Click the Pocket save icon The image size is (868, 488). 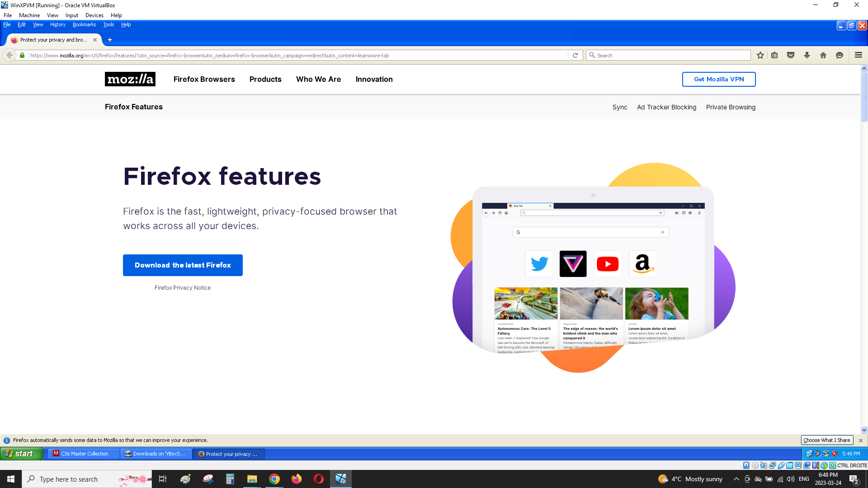click(x=791, y=55)
